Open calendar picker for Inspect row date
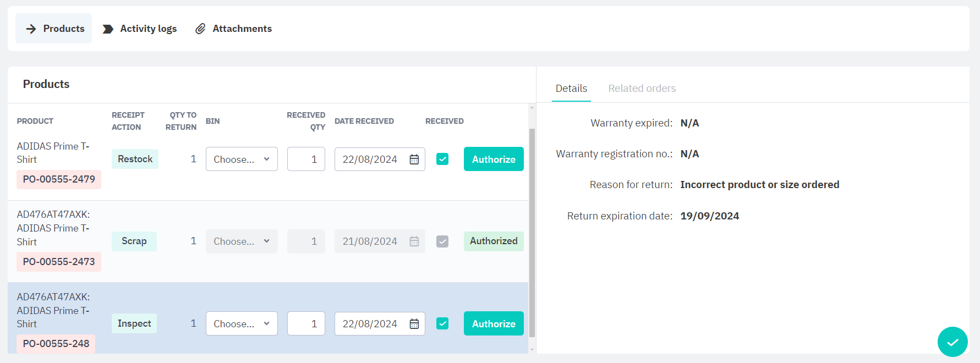980x363 pixels. (x=414, y=324)
